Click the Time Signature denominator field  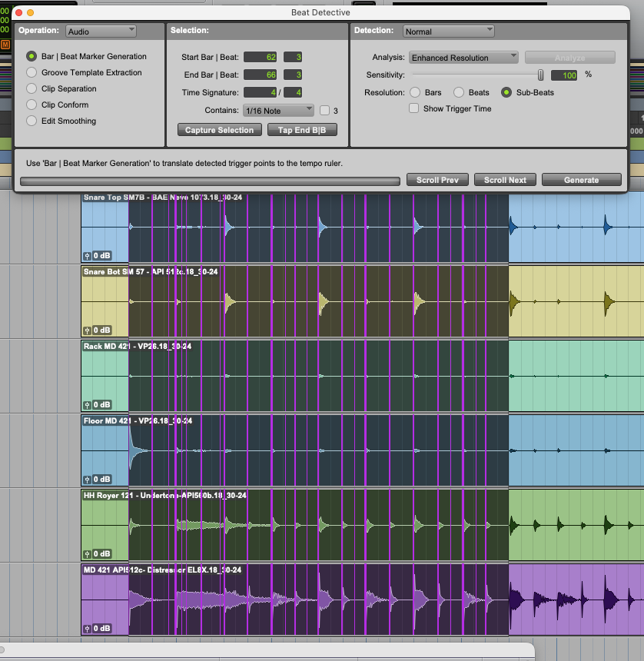point(293,92)
